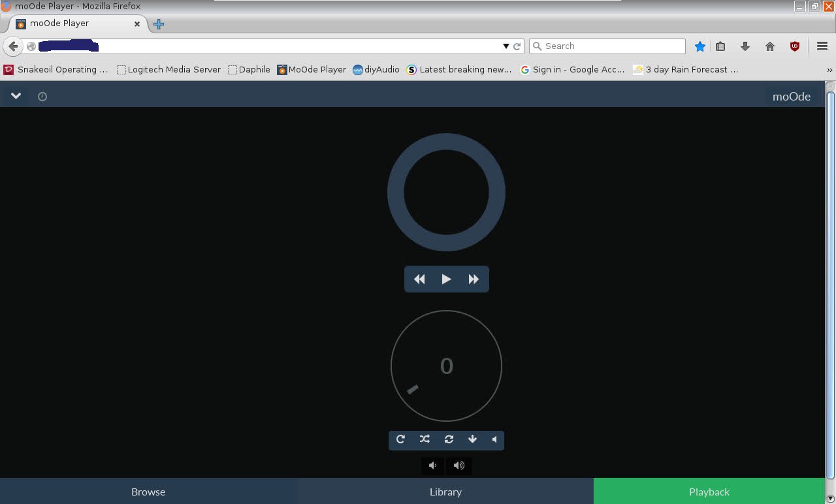Switch to the Library tab
This screenshot has height=504, width=836.
(x=445, y=492)
